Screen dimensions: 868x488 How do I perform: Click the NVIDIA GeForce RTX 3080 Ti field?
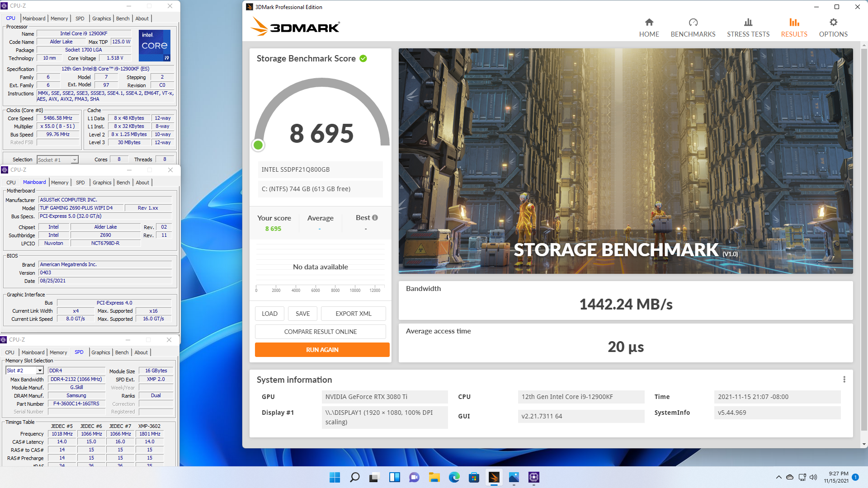(385, 397)
